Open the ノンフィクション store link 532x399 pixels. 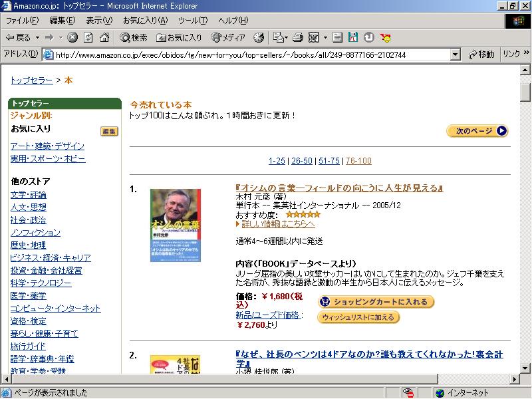pos(35,233)
